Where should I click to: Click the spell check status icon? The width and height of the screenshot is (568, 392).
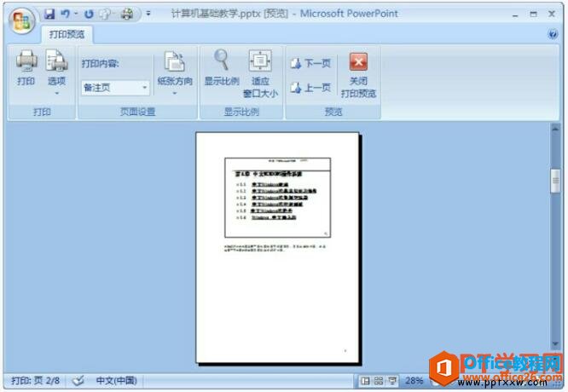point(78,381)
